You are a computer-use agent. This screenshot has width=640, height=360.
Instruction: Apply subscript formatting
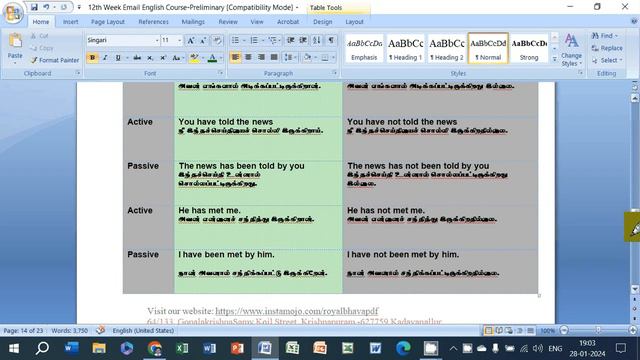(150, 58)
